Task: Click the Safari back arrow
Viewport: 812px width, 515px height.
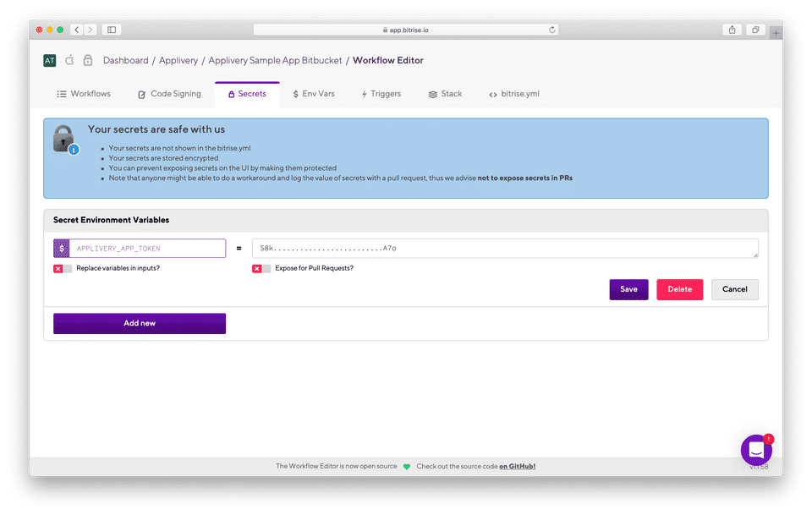Action: 77,30
